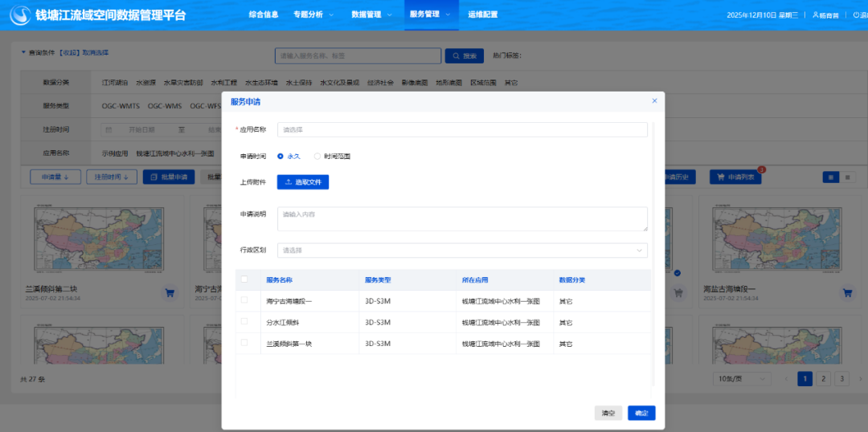This screenshot has width=868, height=432.
Task: Click cart icon on 兰溪倾斜第二块 card
Action: coord(170,293)
